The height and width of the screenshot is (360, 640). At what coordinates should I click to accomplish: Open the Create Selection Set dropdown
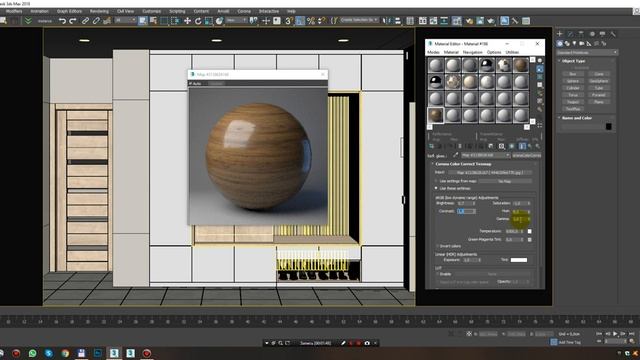click(x=359, y=20)
